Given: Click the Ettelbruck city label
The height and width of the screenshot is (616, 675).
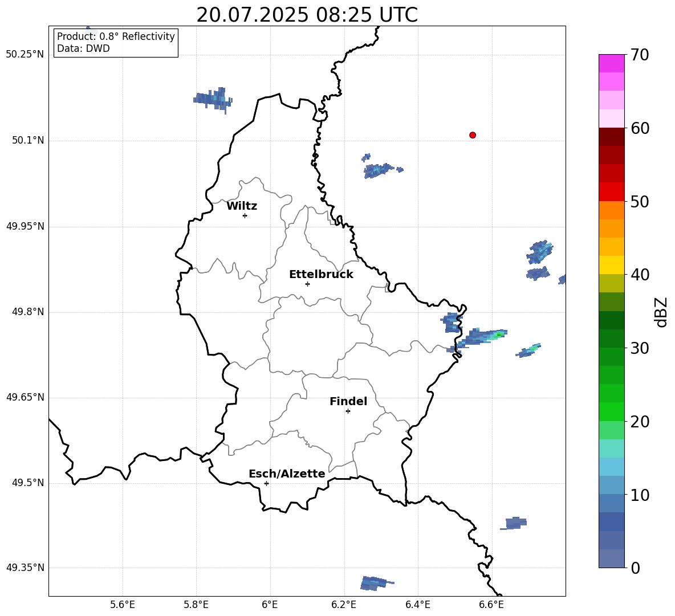Looking at the screenshot, I should click(x=321, y=275).
